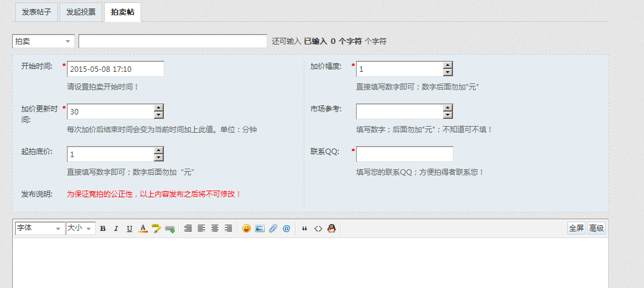
Task: Click the 发布说明 label
Action: tap(37, 194)
